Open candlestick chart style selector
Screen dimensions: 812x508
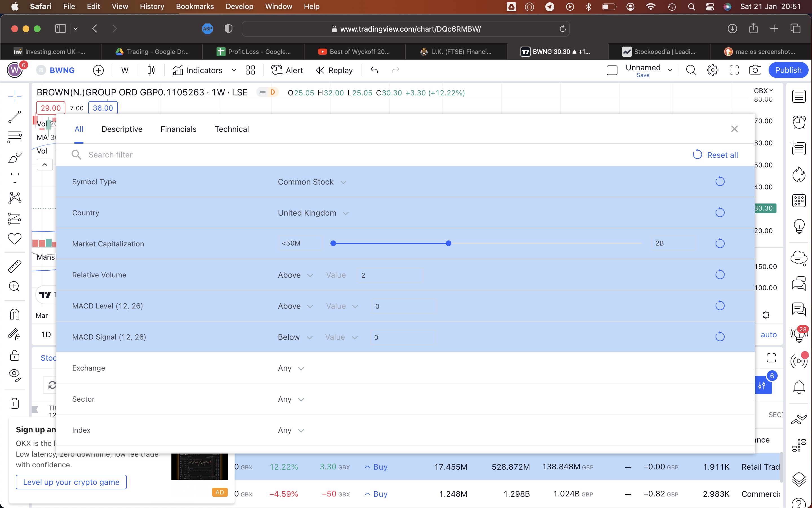151,70
